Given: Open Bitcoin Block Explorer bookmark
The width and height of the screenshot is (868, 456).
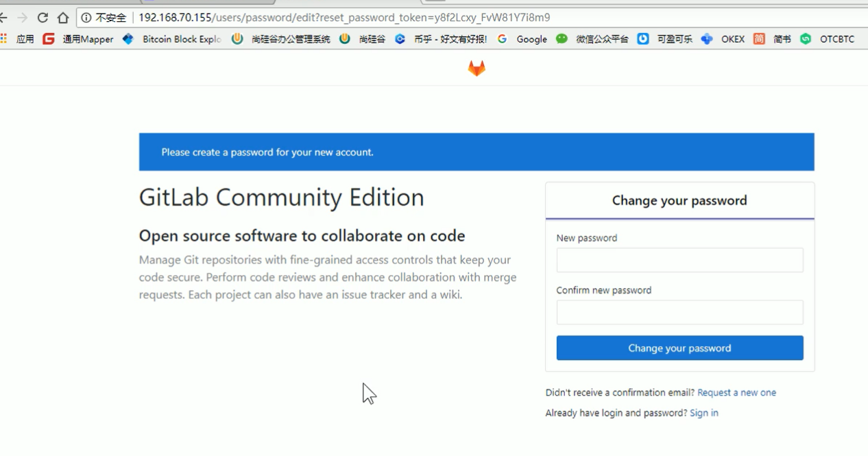Looking at the screenshot, I should point(172,39).
